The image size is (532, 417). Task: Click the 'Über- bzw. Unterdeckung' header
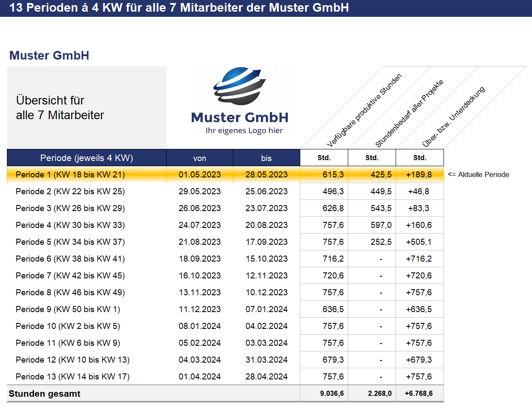tap(453, 117)
